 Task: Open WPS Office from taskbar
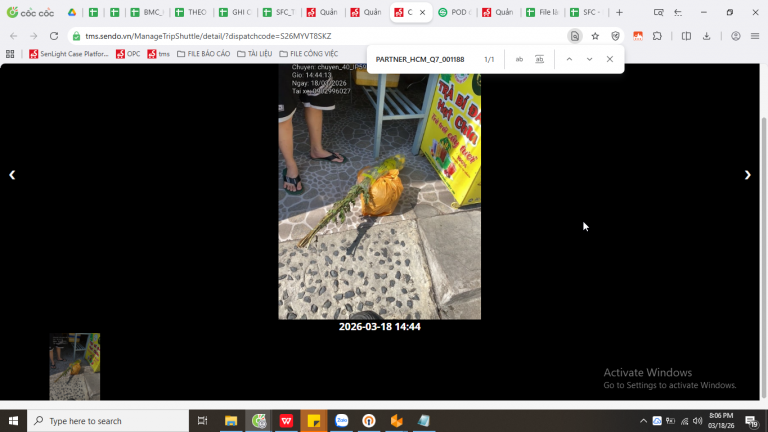[x=286, y=421]
